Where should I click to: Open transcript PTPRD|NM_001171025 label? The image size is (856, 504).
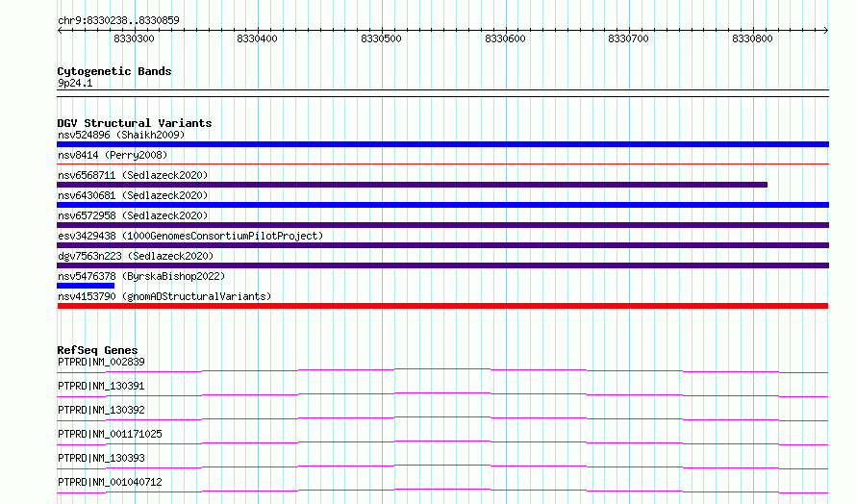pos(110,434)
